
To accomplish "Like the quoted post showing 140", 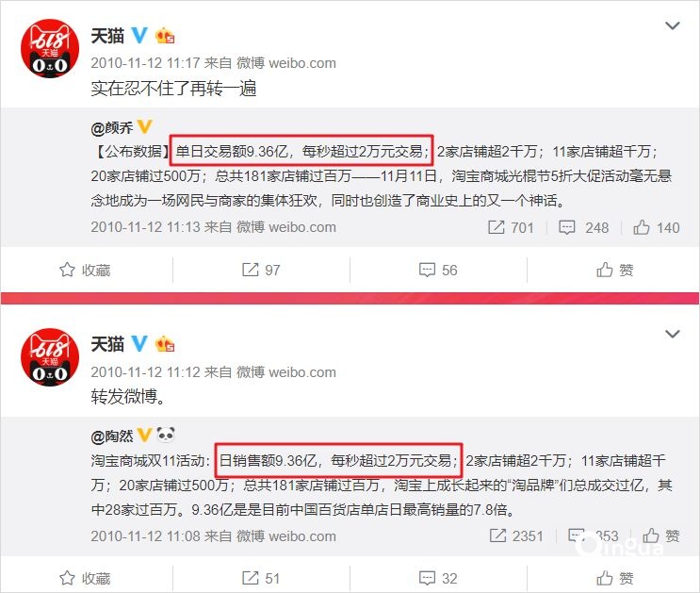I will click(x=657, y=227).
